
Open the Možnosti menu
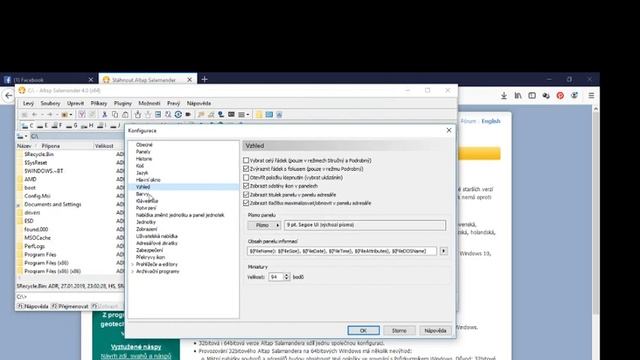(x=149, y=103)
